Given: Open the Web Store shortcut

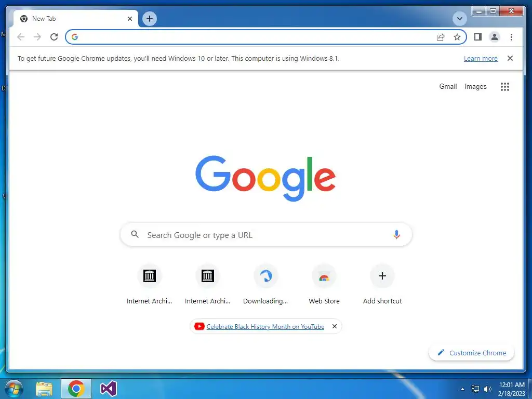Looking at the screenshot, I should pyautogui.click(x=324, y=284).
